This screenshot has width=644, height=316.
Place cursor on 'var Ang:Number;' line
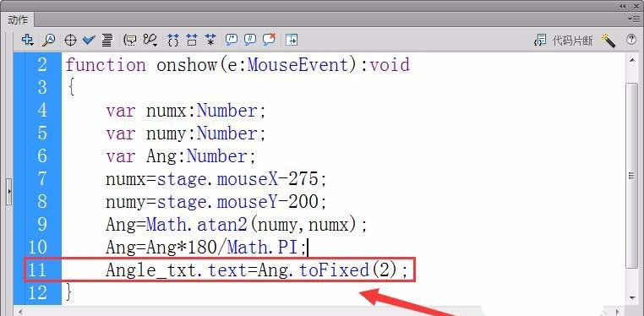[x=181, y=156]
